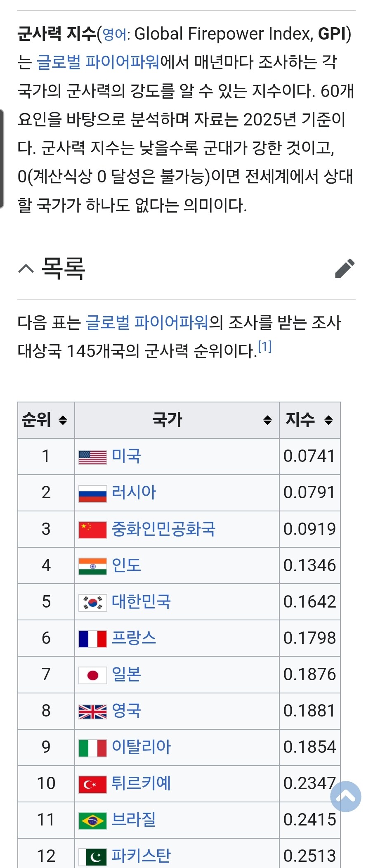Image resolution: width=373 pixels, height=868 pixels.
Task: Click the United Kingdom flag icon
Action: tap(93, 712)
